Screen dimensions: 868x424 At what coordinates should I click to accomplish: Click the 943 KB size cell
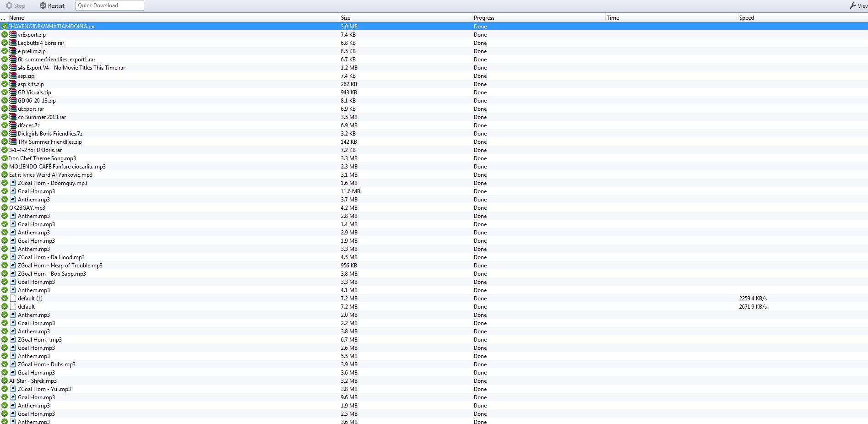click(349, 92)
